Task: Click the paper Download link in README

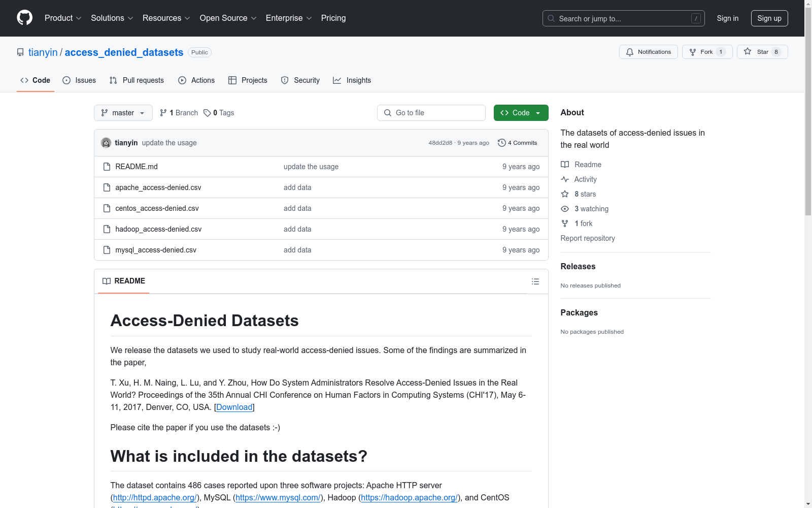Action: [x=234, y=407]
